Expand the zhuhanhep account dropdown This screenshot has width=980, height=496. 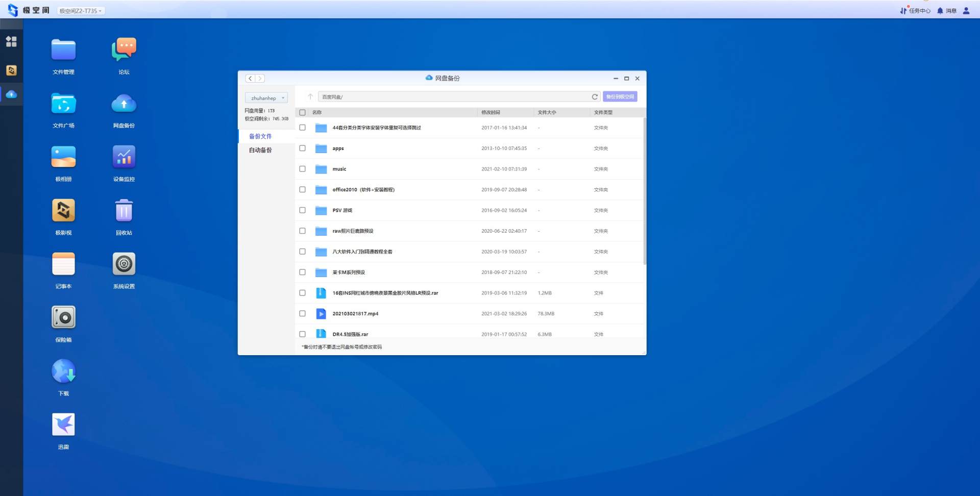point(266,98)
